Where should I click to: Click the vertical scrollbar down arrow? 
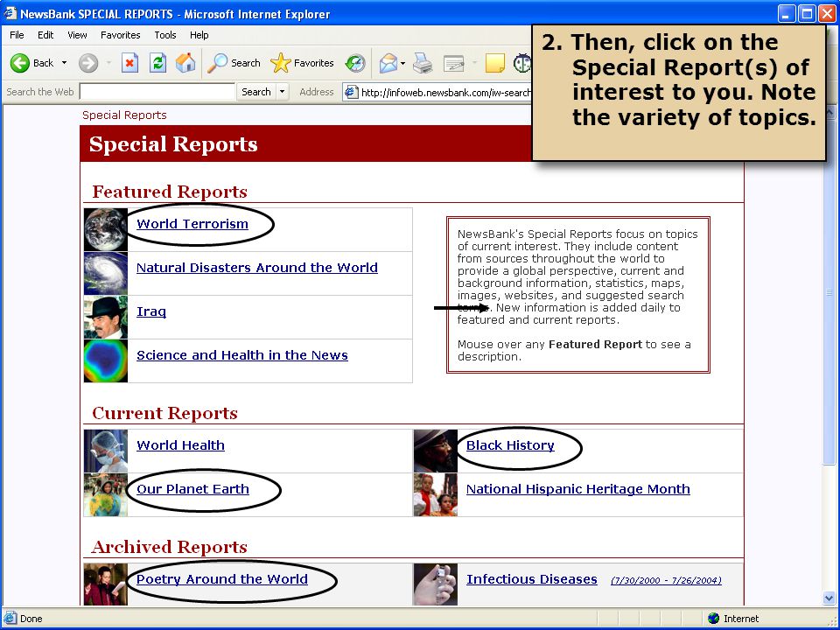click(829, 598)
